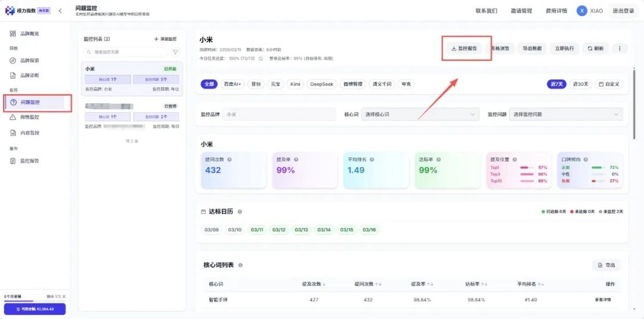Click the 退出登录 button

pyautogui.click(x=624, y=11)
